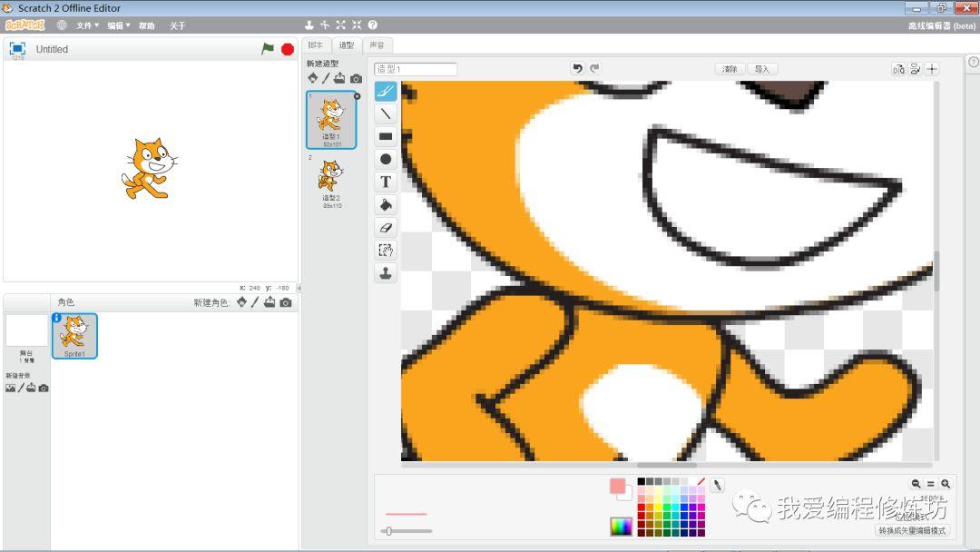Click the Undo arrow in paint editor
This screenshot has width=980, height=552.
point(577,68)
